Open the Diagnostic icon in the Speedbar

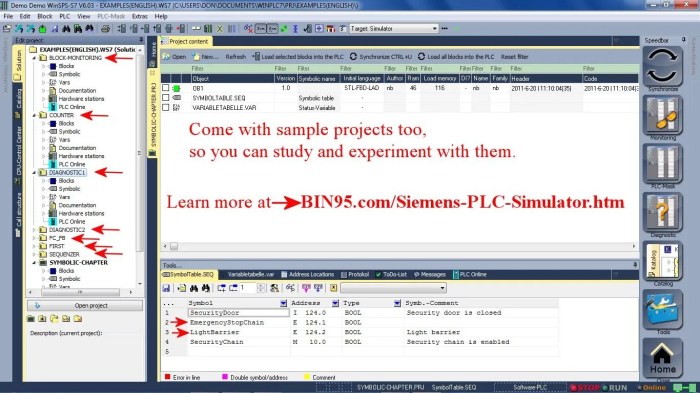tap(662, 213)
